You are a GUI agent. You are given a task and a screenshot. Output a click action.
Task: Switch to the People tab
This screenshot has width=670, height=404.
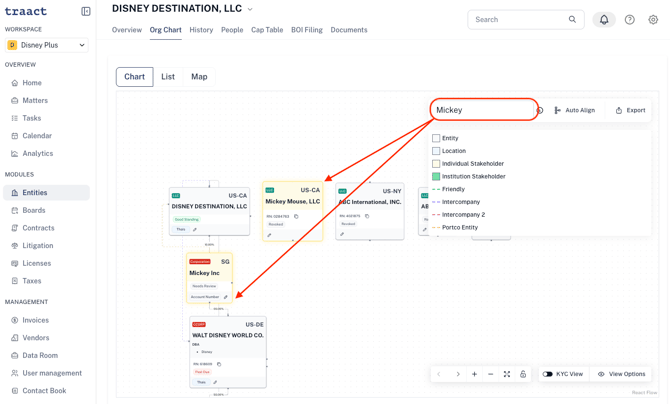click(x=232, y=30)
